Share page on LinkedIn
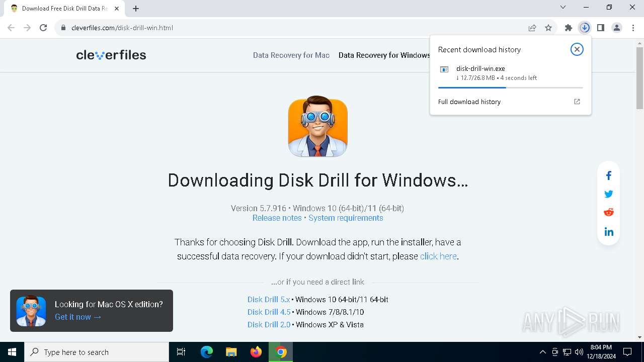The height and width of the screenshot is (362, 644). 609,232
